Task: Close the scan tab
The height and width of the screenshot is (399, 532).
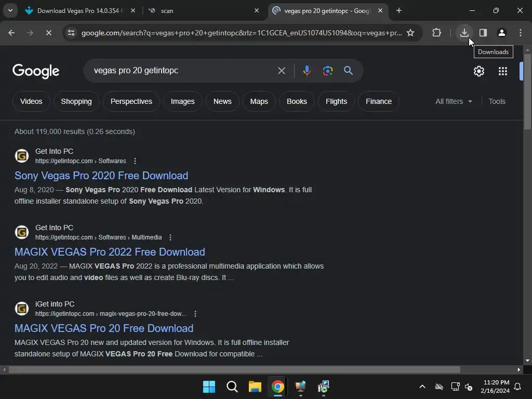Action: pyautogui.click(x=257, y=10)
